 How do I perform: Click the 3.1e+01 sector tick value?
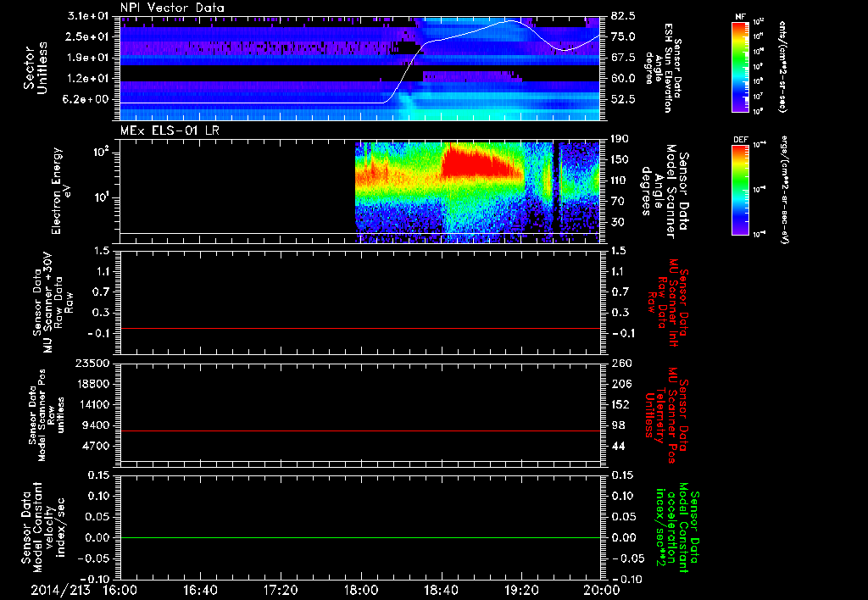[90, 15]
